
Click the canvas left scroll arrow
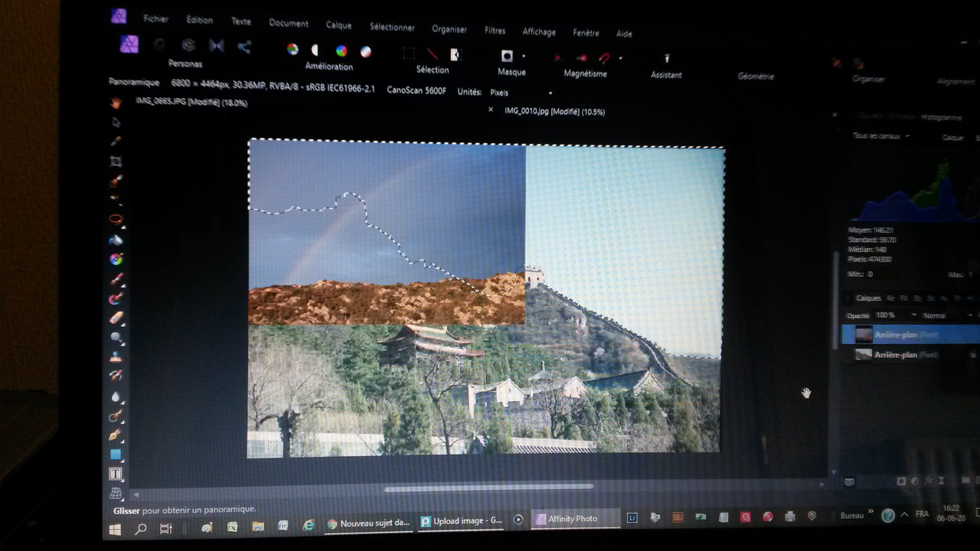(x=136, y=494)
